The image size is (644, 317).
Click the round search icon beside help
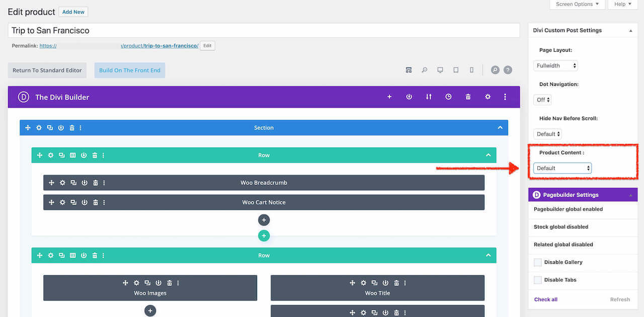point(495,70)
